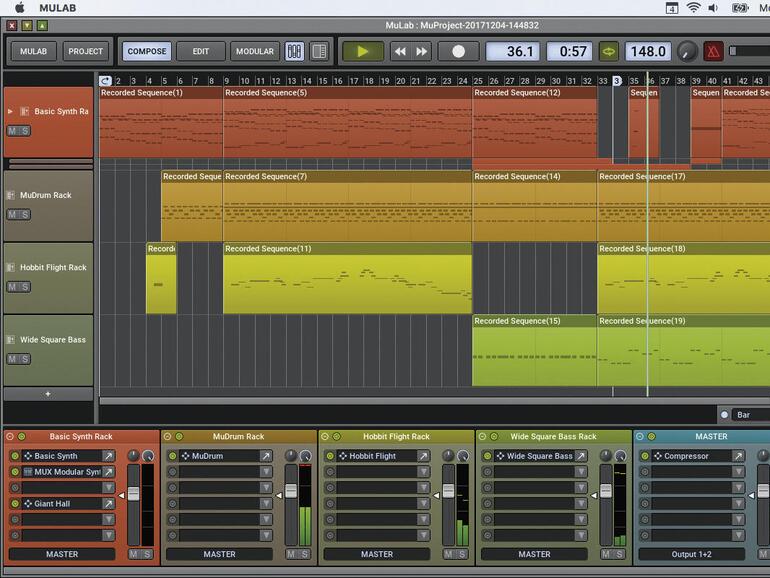Click the red metronome icon
The height and width of the screenshot is (578, 770).
[713, 51]
